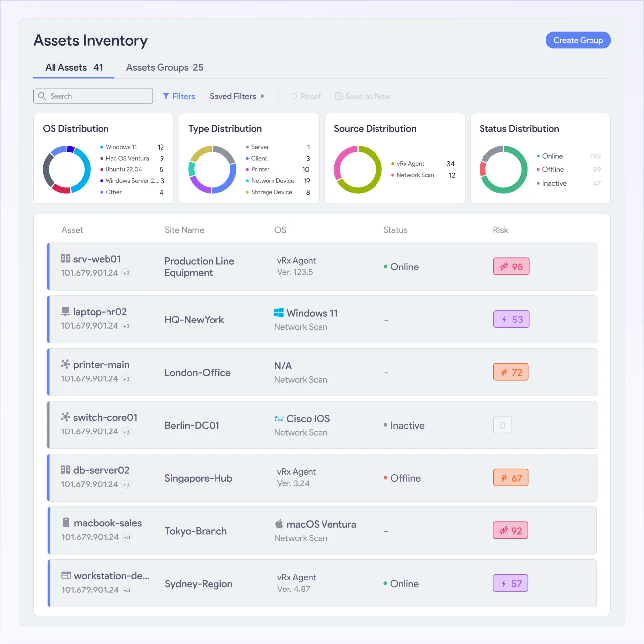
Task: Open the Assets Groups tab
Action: click(164, 67)
